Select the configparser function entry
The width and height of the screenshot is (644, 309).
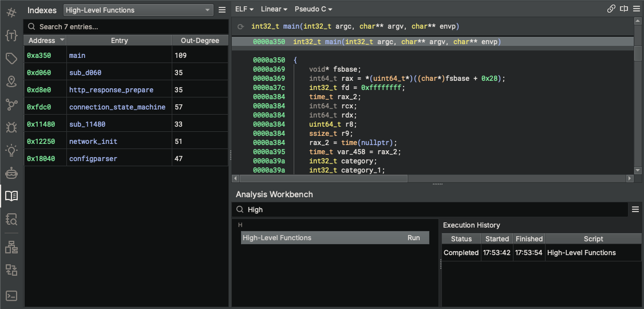[93, 158]
